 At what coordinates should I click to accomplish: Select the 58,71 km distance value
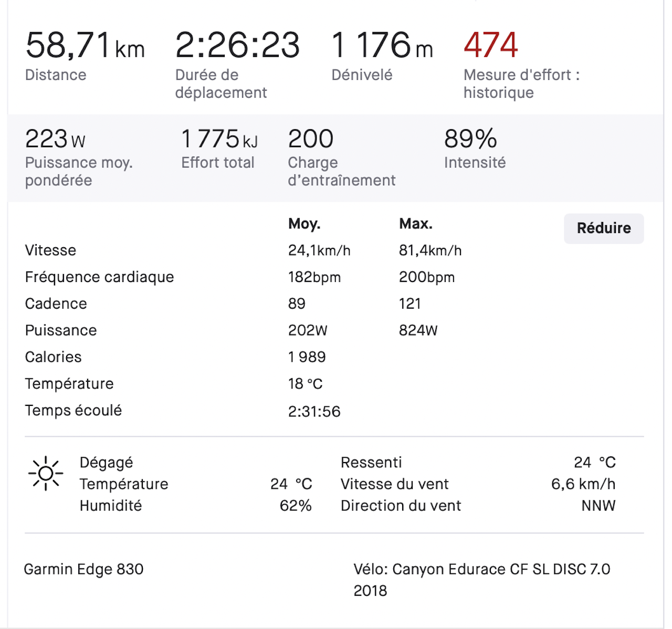tap(85, 45)
